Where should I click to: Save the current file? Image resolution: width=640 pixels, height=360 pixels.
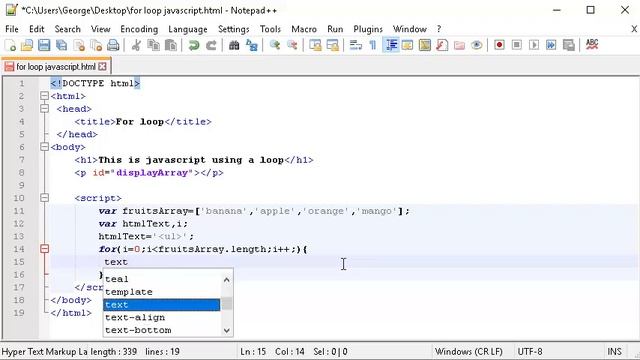pyautogui.click(x=44, y=45)
